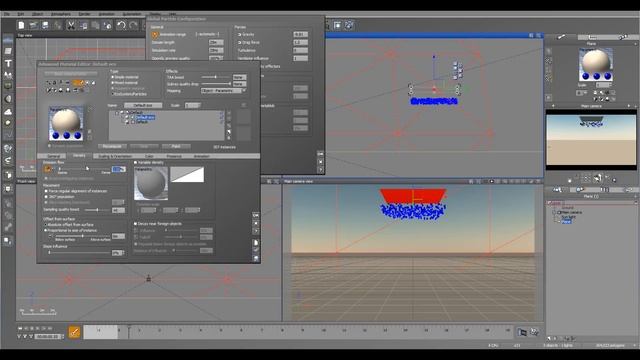Click the Paint button
Viewport: 640px width, 360px height.
pos(176,146)
